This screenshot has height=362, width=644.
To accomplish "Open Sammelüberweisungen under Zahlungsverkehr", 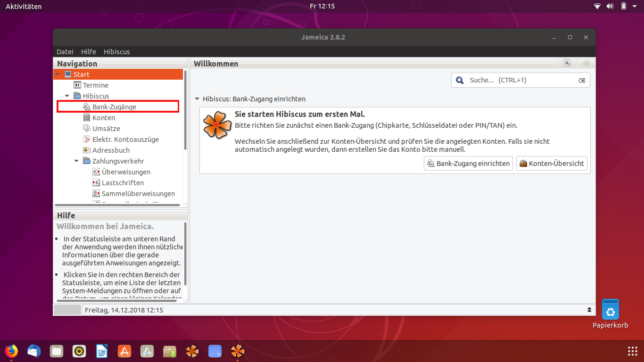I will click(x=134, y=194).
